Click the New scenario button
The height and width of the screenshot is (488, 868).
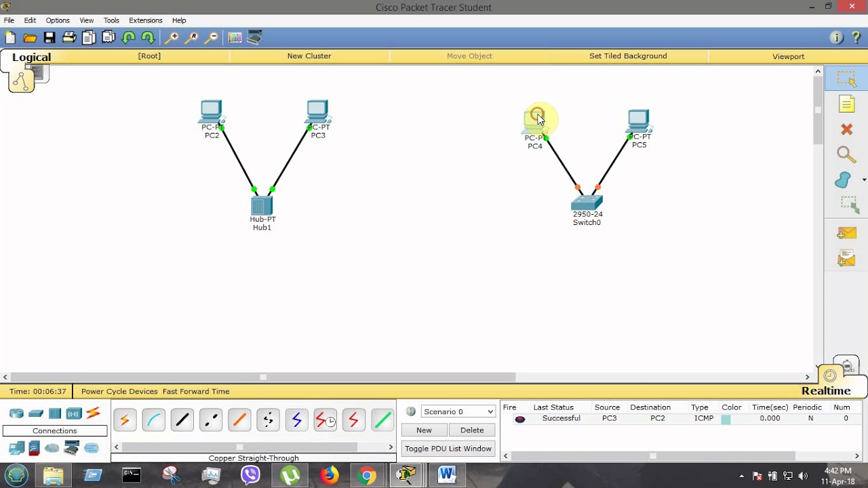[424, 430]
